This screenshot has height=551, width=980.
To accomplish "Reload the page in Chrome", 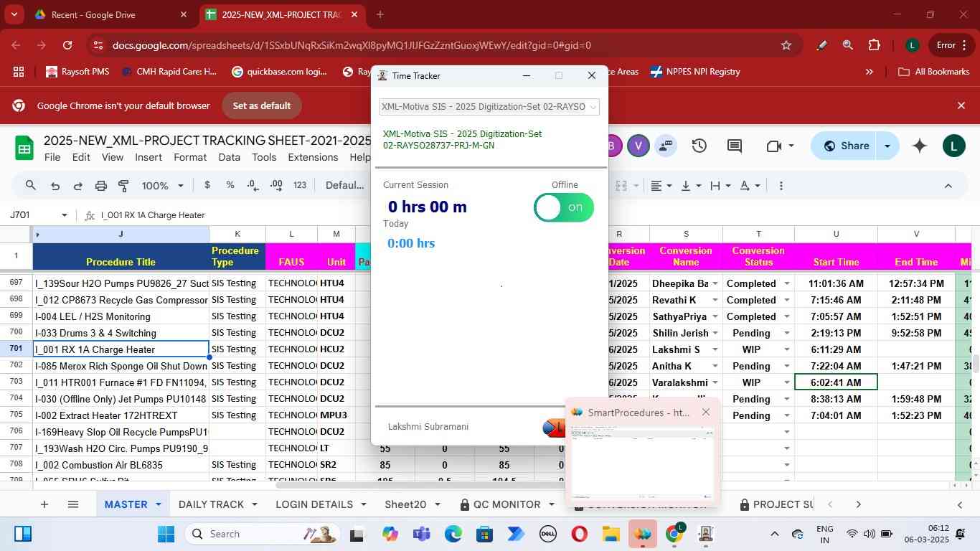I will [x=67, y=45].
